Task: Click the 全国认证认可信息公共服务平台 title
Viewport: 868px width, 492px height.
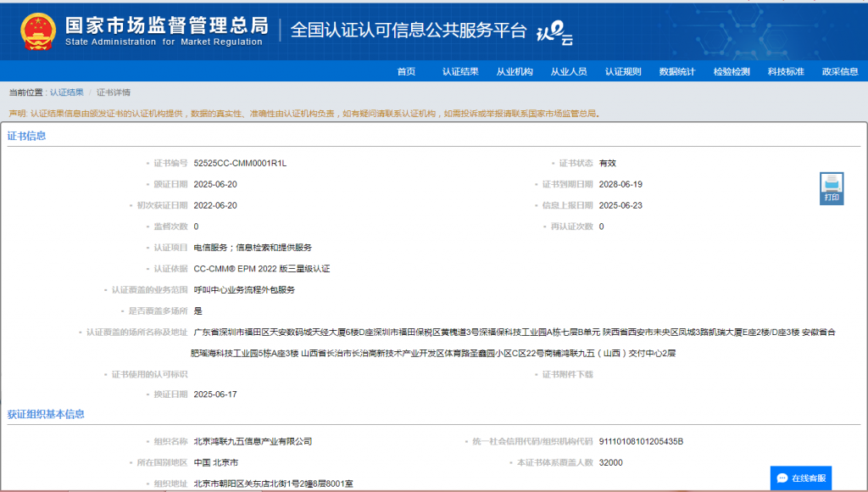Action: tap(409, 31)
